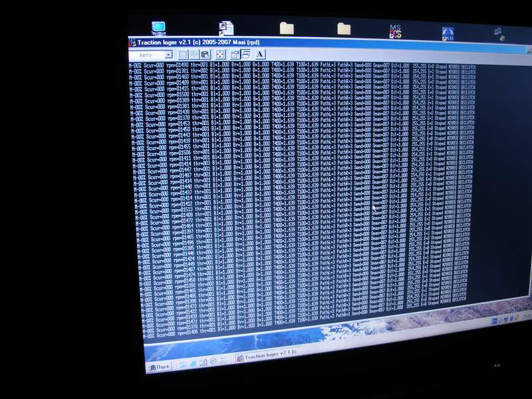The height and width of the screenshot is (399, 532).
Task: Toggle full screen toolbar icon
Action: point(220,55)
